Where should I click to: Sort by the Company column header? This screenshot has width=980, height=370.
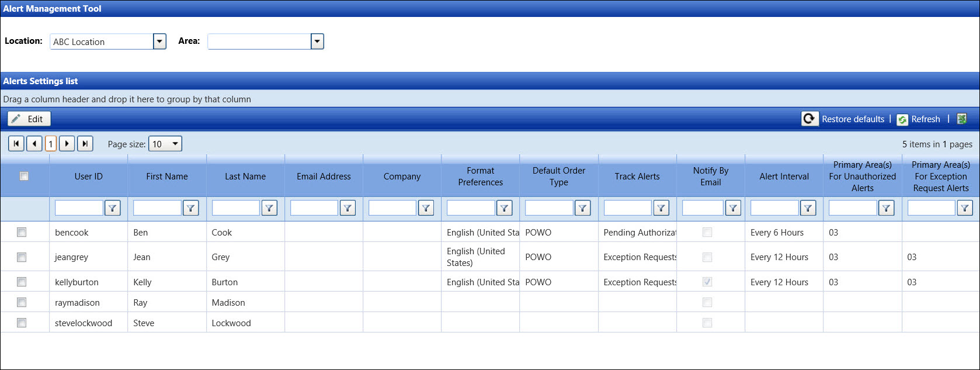(402, 177)
